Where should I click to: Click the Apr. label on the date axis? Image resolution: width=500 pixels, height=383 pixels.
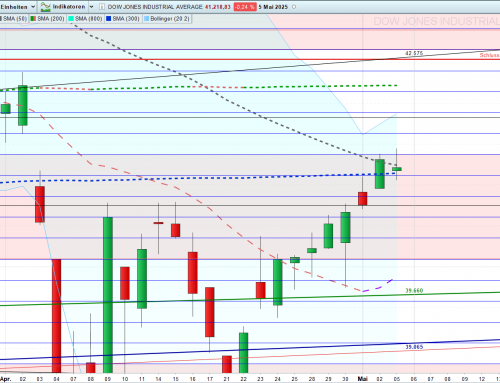point(6,379)
